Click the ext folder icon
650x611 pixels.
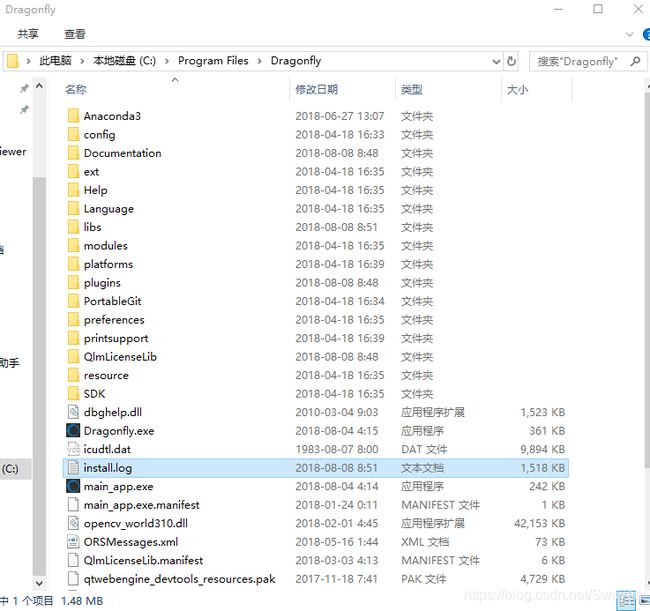tap(73, 172)
